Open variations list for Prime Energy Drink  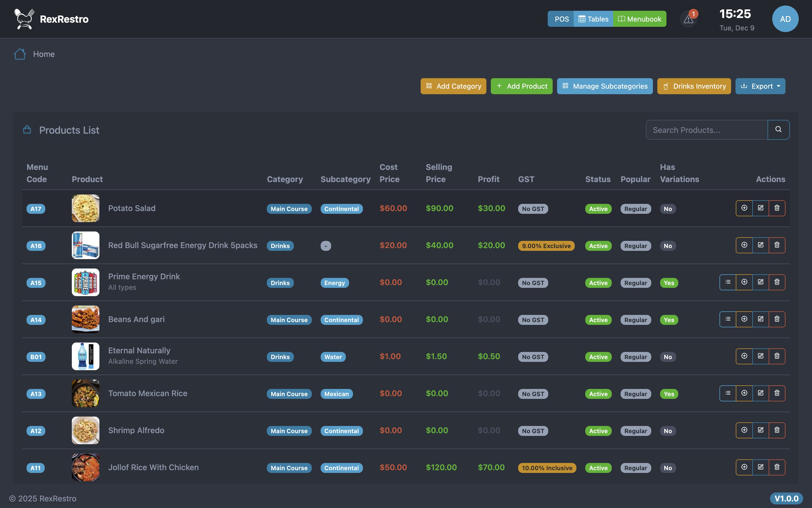[x=728, y=282]
